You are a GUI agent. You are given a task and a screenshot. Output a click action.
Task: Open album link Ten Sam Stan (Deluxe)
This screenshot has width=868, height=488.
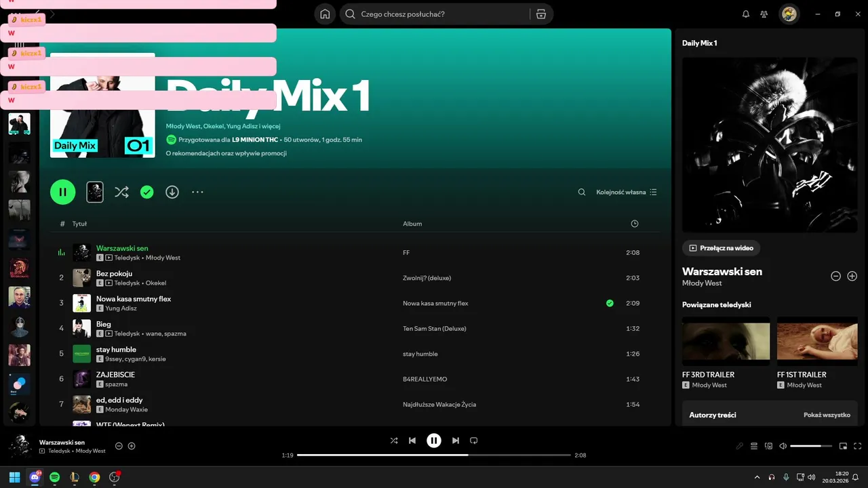[435, 329]
